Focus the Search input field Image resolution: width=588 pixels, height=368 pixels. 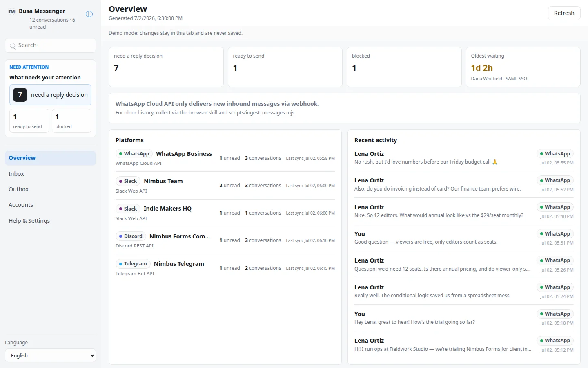pyautogui.click(x=51, y=45)
